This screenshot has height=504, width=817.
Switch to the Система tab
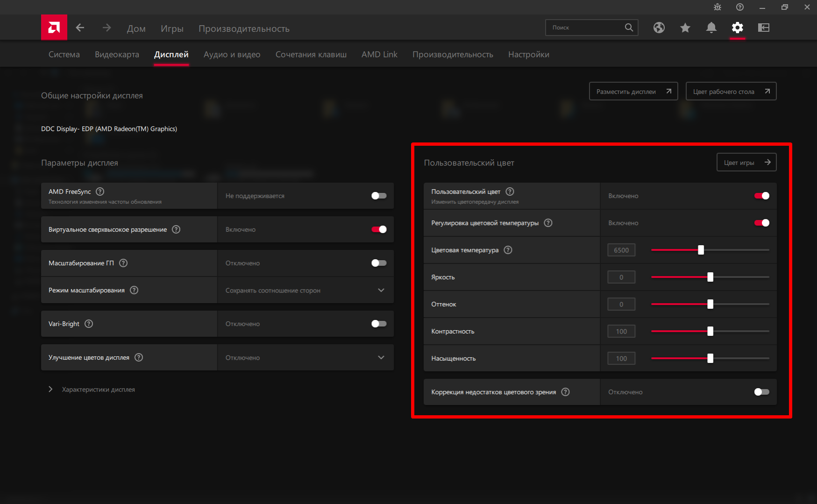64,55
